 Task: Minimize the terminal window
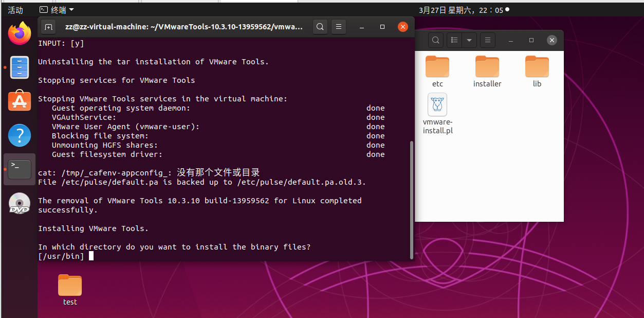tap(362, 26)
